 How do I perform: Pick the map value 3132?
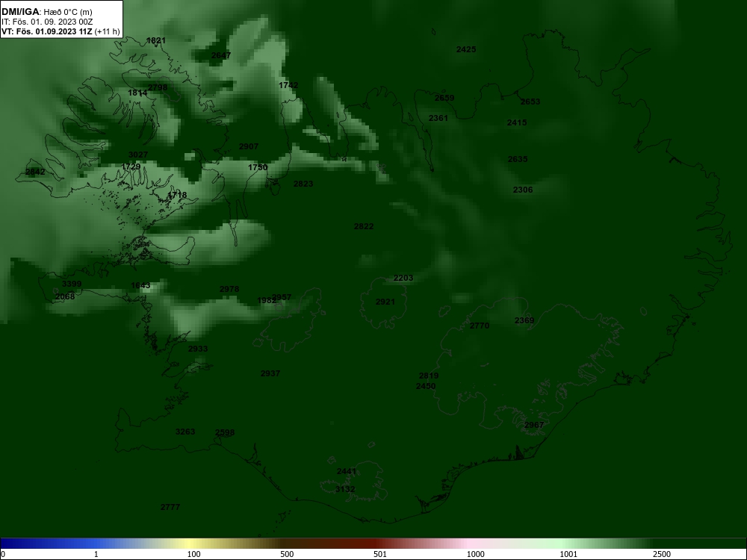point(345,489)
